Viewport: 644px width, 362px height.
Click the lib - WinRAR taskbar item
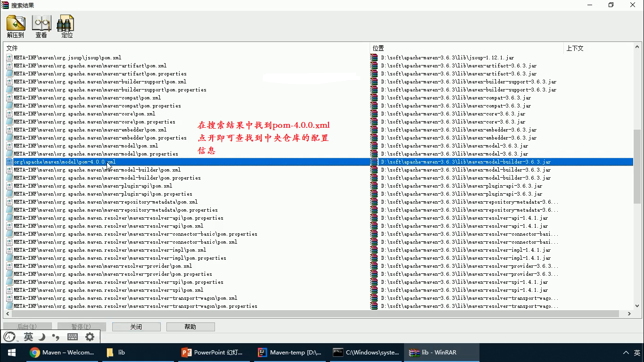(x=442, y=352)
